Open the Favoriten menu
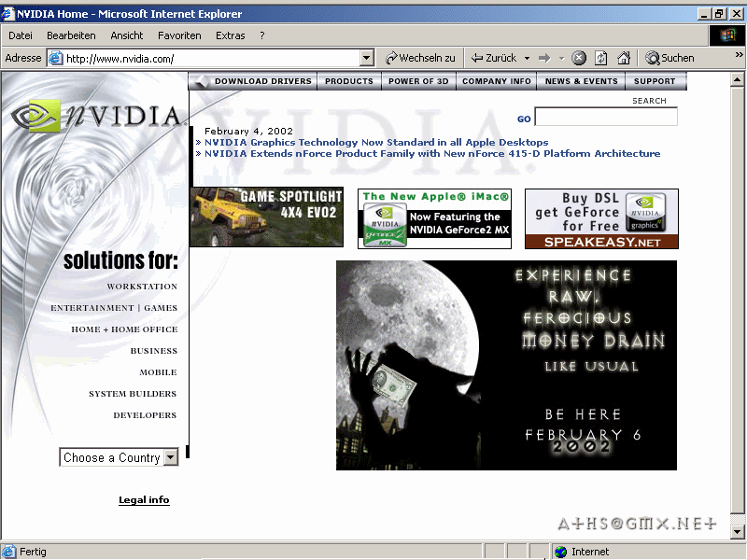 coord(179,35)
